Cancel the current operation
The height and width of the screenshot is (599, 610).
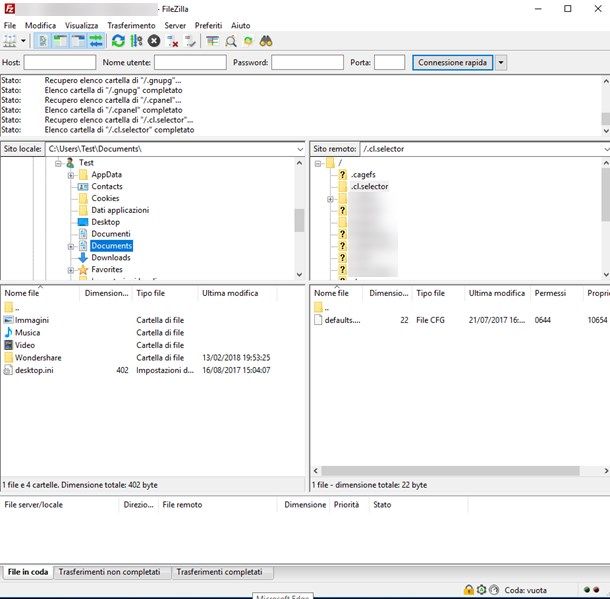coord(154,41)
